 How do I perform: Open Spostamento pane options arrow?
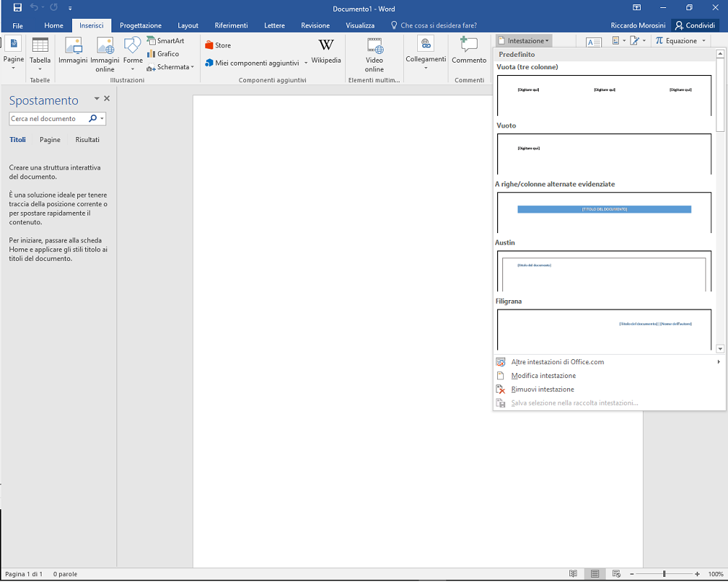point(97,98)
